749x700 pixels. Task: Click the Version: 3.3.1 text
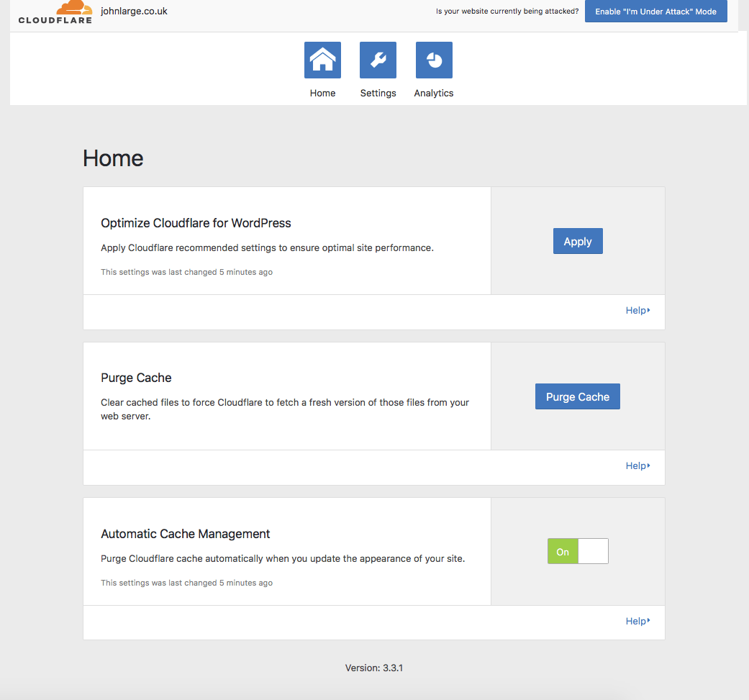tap(374, 668)
